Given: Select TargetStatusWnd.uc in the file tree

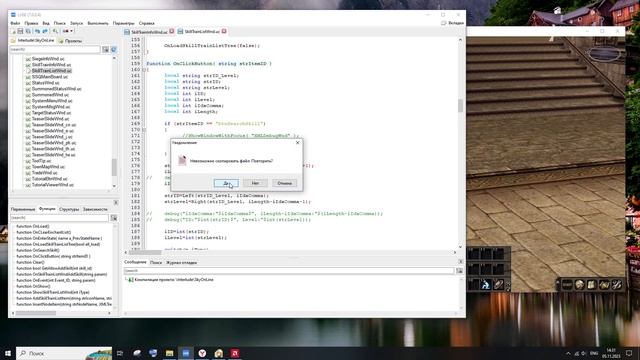Looking at the screenshot, I should pos(51,113).
